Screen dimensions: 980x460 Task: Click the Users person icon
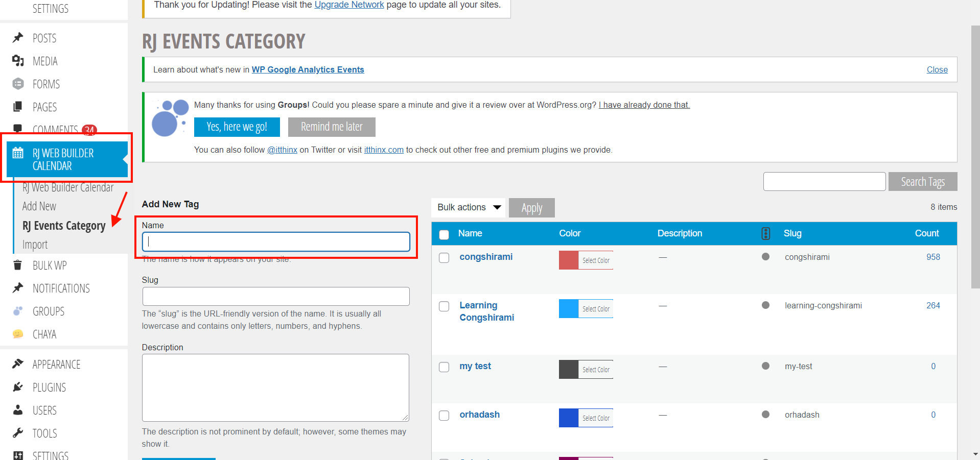point(18,410)
